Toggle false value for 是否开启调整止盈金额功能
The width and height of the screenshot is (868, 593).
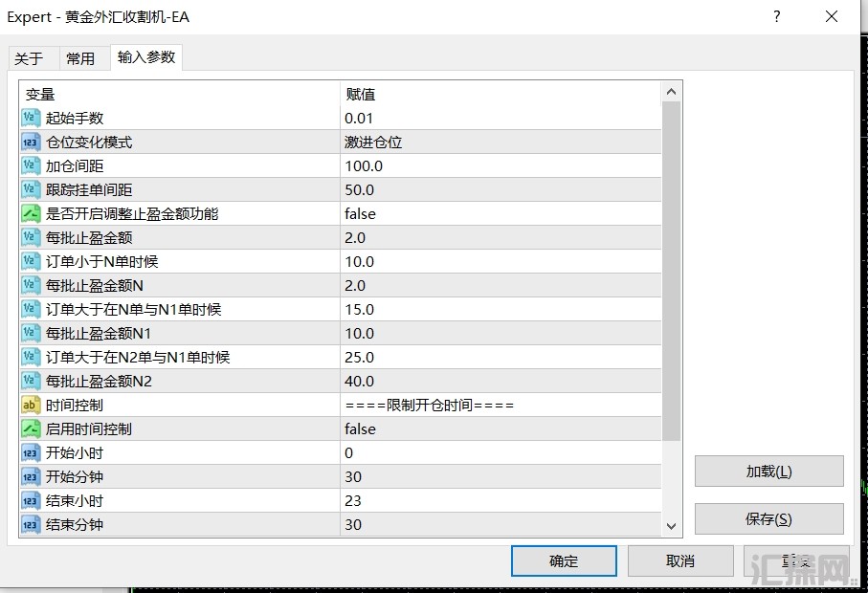[x=360, y=213]
